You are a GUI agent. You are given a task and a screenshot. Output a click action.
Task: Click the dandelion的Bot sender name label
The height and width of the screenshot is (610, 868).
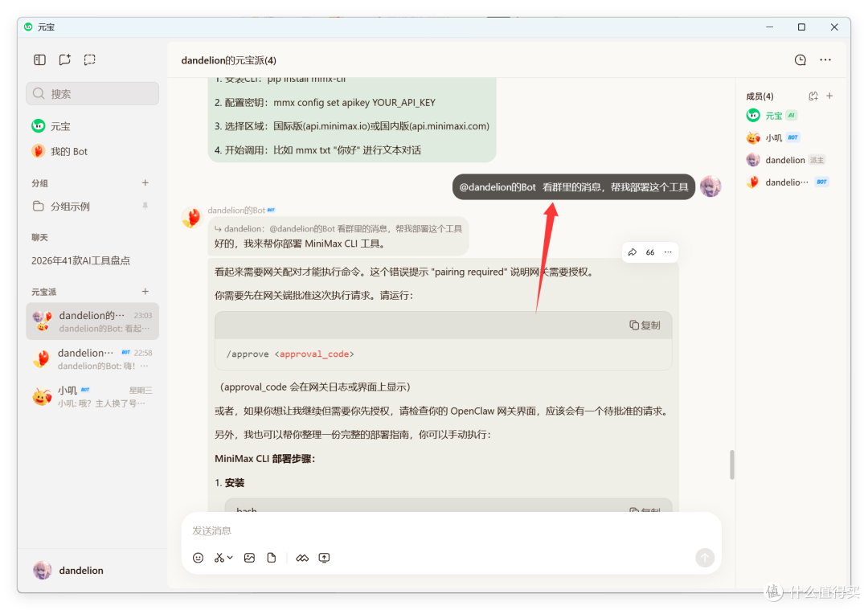point(236,210)
